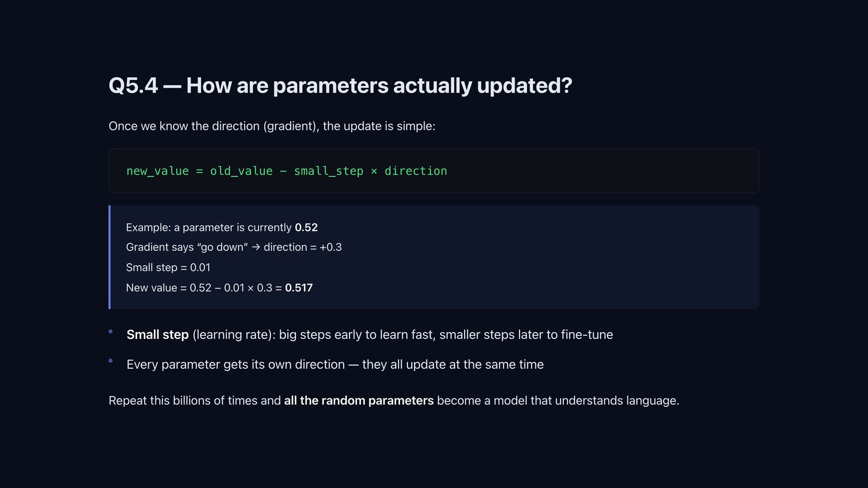Click the New value calculation line
This screenshot has height=488, width=868.
point(219,288)
